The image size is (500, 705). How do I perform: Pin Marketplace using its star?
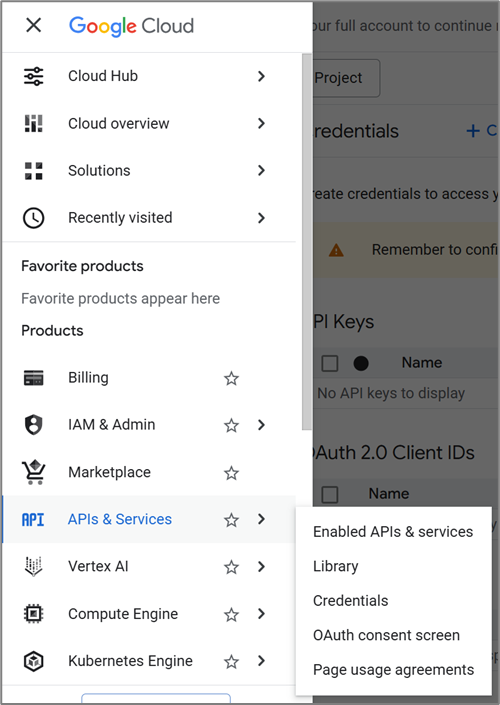[232, 473]
